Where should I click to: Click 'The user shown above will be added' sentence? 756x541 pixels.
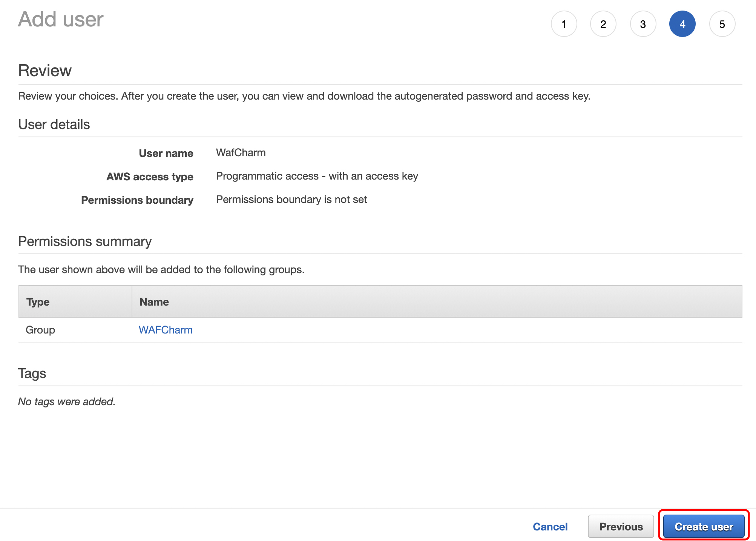[161, 270]
